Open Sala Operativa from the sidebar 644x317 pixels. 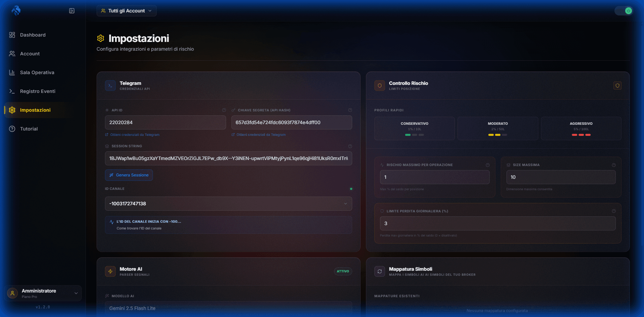pyautogui.click(x=37, y=72)
